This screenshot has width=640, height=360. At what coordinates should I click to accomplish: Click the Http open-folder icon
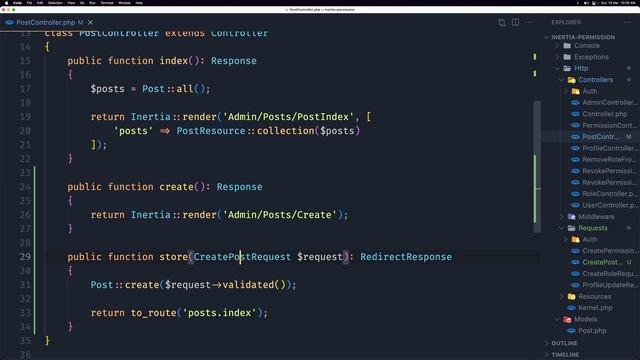point(567,69)
